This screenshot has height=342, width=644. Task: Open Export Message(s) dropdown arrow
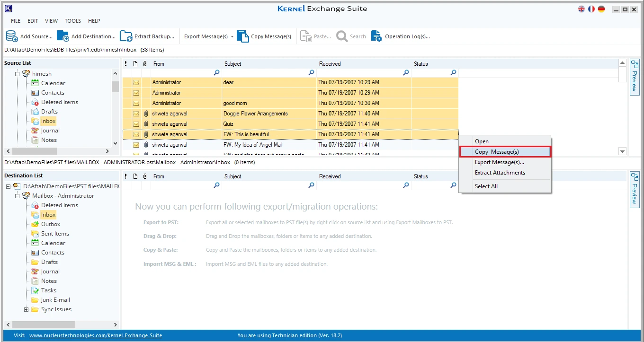pos(233,37)
